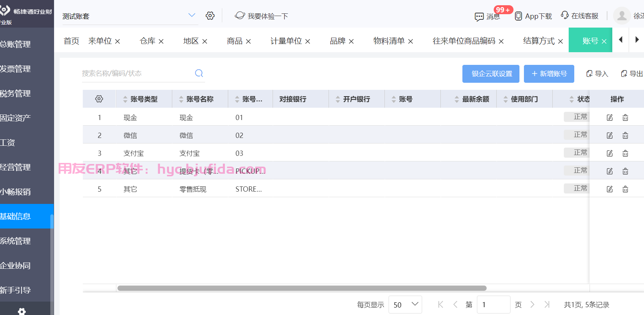Switch to 物料清单 tab
Screen dimensions: 644x315
[389, 41]
